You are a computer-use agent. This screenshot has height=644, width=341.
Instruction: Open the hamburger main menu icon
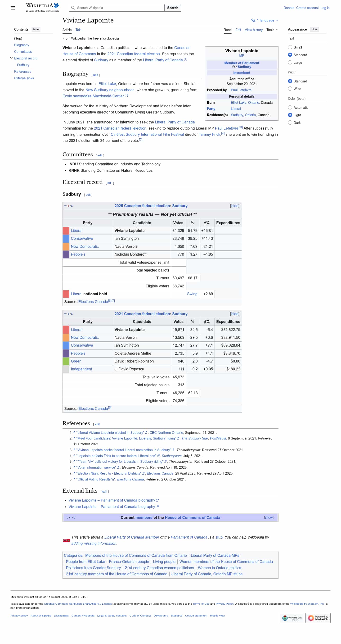click(13, 8)
